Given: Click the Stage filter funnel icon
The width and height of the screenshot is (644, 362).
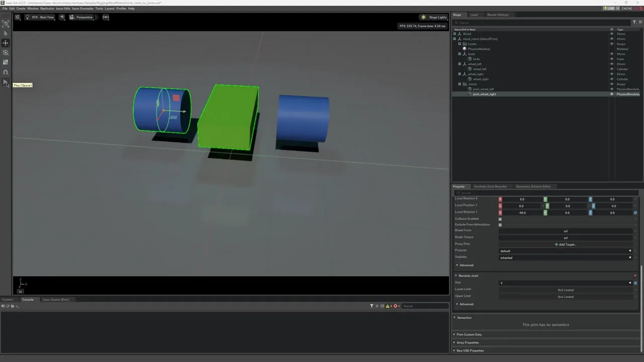Looking at the screenshot, I should [x=634, y=22].
